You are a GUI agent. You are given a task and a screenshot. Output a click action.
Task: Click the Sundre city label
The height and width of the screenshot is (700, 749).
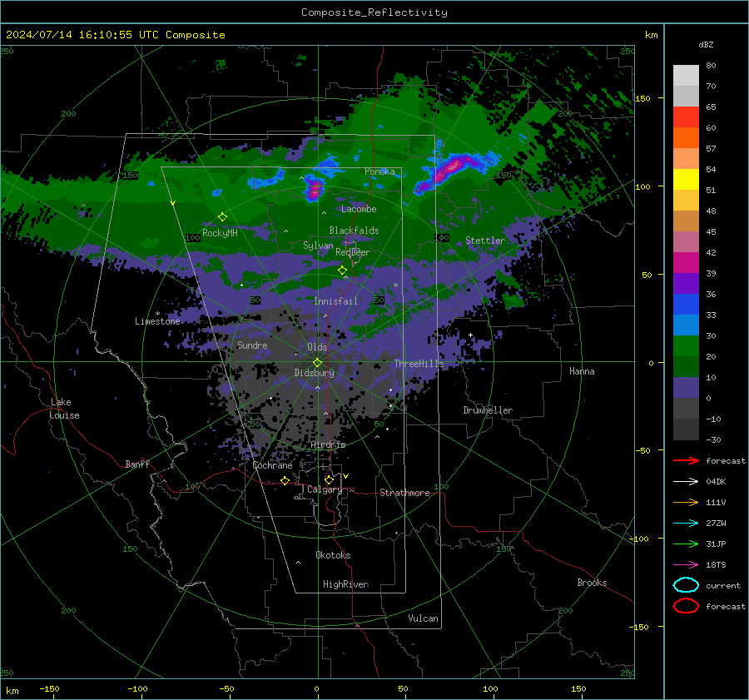252,345
